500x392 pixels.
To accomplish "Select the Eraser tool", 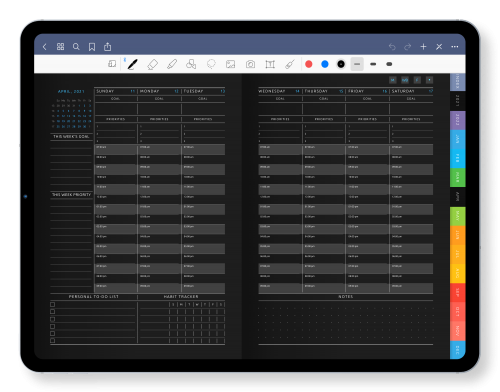I will [152, 64].
